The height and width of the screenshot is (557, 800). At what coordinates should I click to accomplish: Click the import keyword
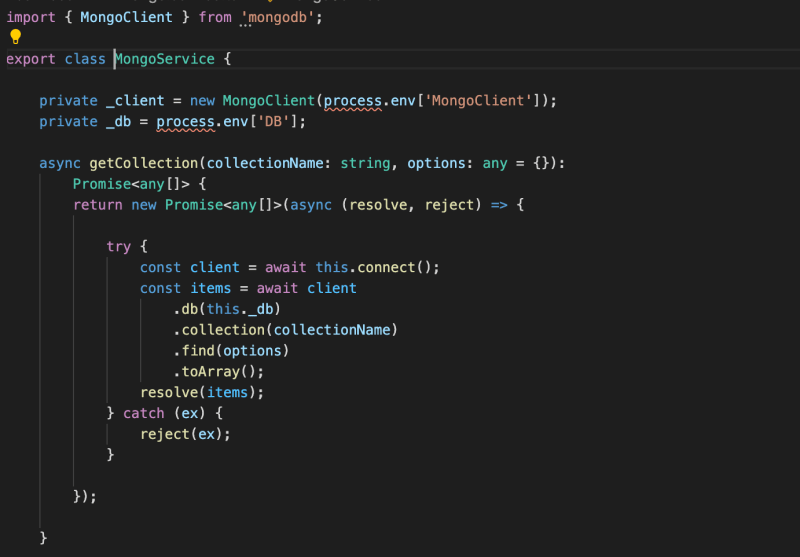[31, 17]
